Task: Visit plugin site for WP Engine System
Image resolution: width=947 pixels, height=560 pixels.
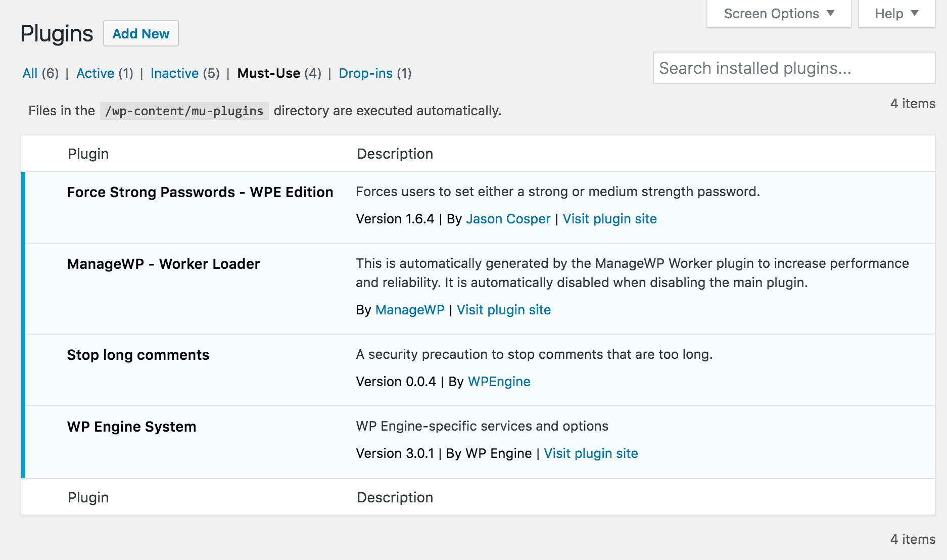Action: click(591, 453)
